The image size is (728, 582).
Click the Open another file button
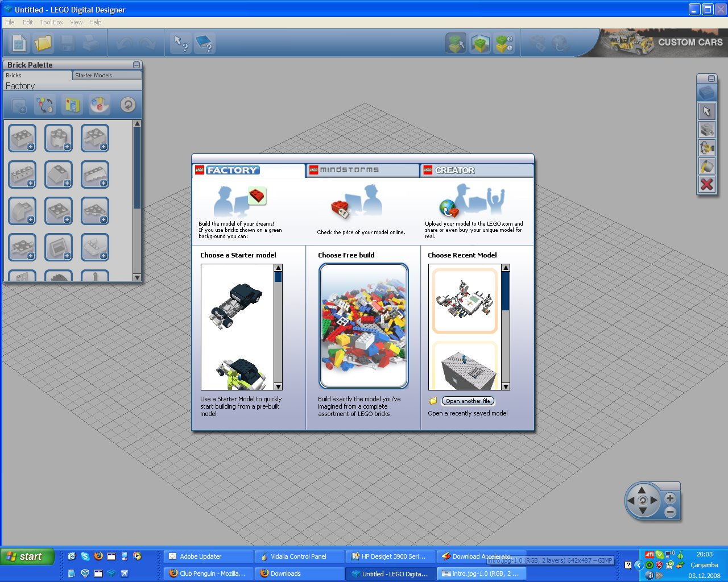pyautogui.click(x=468, y=401)
